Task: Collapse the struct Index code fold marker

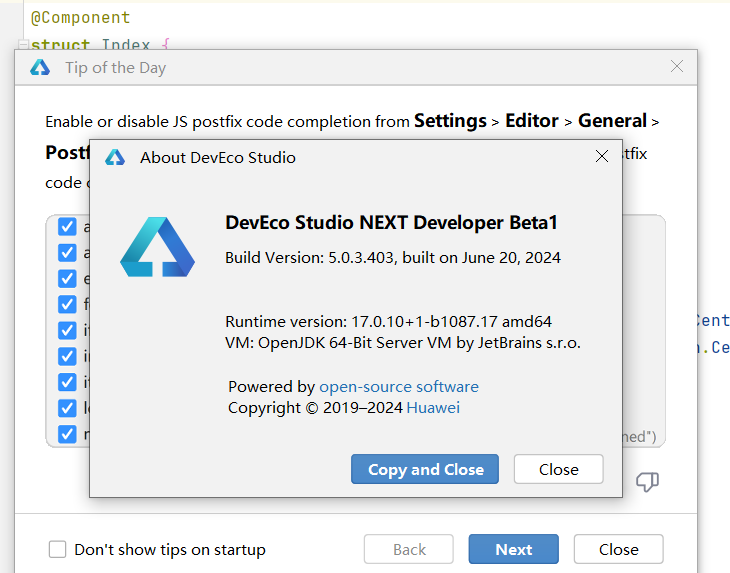Action: [23, 45]
